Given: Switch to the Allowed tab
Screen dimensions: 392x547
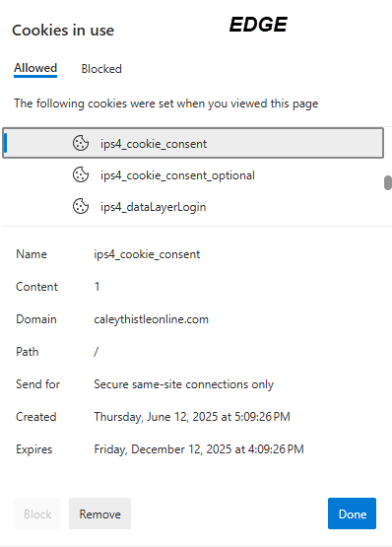Looking at the screenshot, I should 35,68.
